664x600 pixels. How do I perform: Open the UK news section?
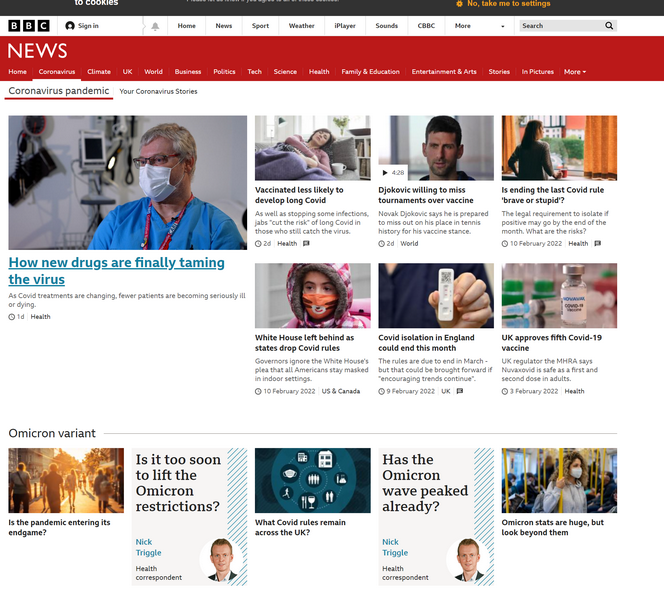pyautogui.click(x=127, y=72)
